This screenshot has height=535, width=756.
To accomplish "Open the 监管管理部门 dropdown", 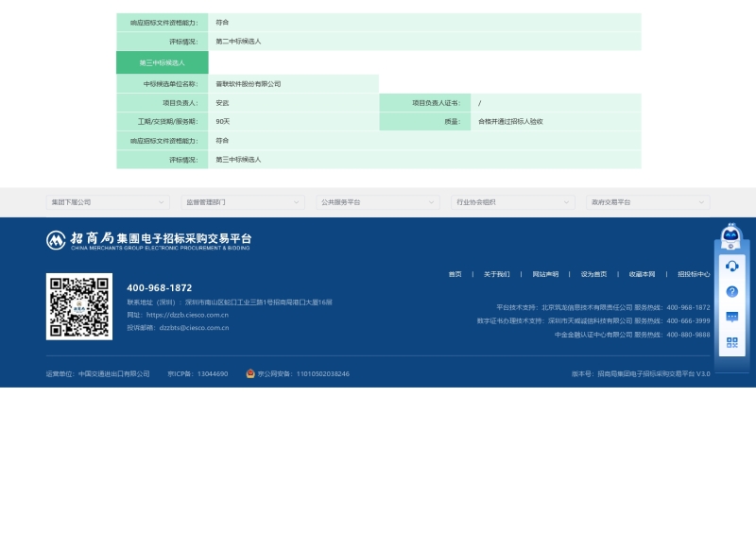I will click(243, 202).
